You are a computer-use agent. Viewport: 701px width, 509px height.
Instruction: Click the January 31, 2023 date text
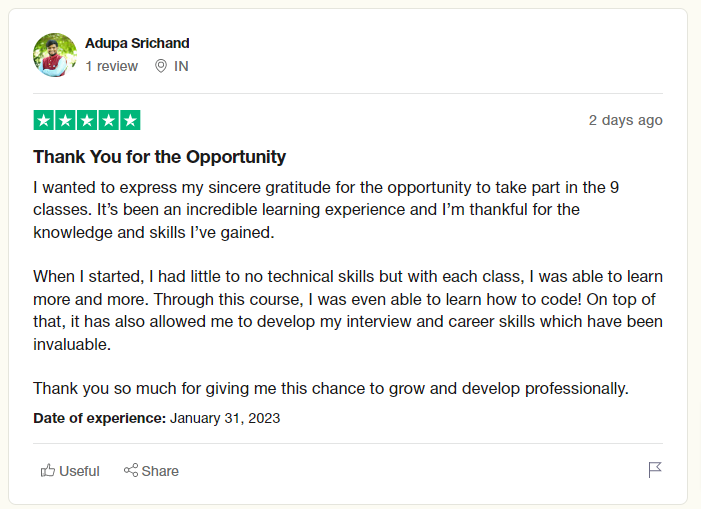[225, 418]
